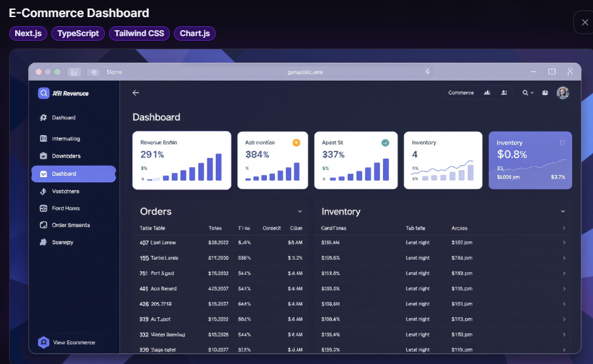Screen dimensions: 593x364
Task: Click the users icon beside Commerce
Action: coord(504,92)
